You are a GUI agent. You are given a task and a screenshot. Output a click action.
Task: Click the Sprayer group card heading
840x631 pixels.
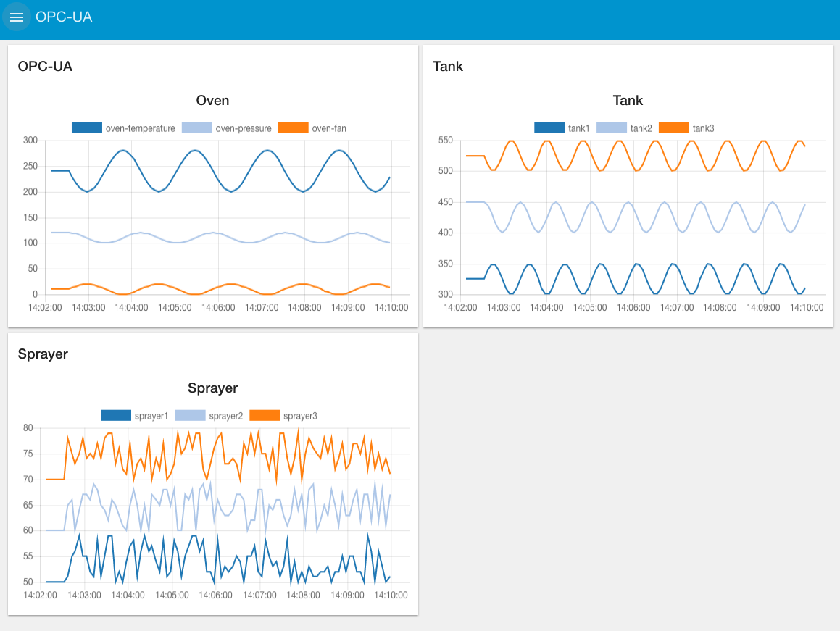coord(43,354)
